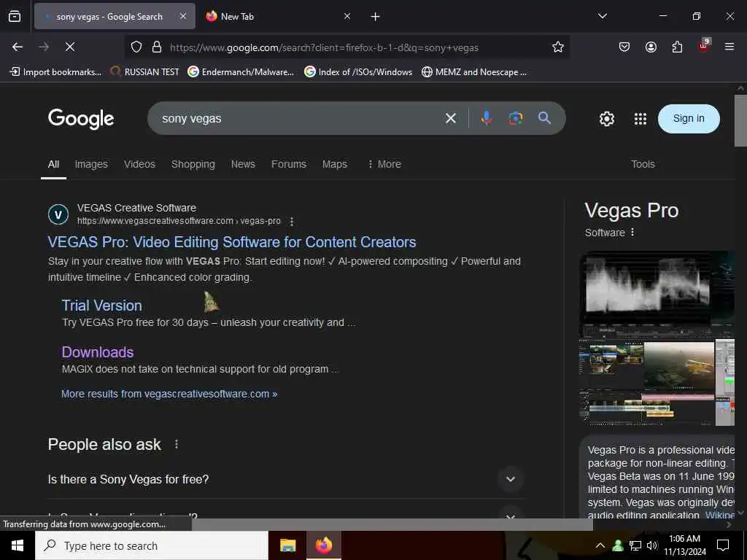Screen dimensions: 747x560
Task: Save page to Pocket
Action: coord(624,47)
